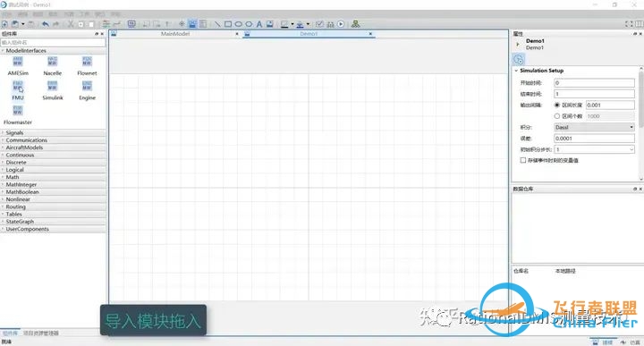The height and width of the screenshot is (346, 644).
Task: Click the Redo arrow in toolbar
Action: point(55,24)
